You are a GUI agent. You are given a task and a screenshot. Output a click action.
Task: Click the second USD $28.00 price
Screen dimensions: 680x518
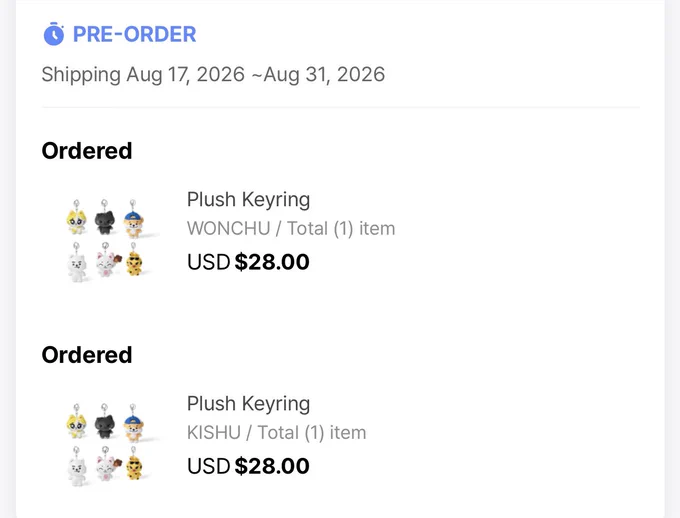tap(248, 466)
